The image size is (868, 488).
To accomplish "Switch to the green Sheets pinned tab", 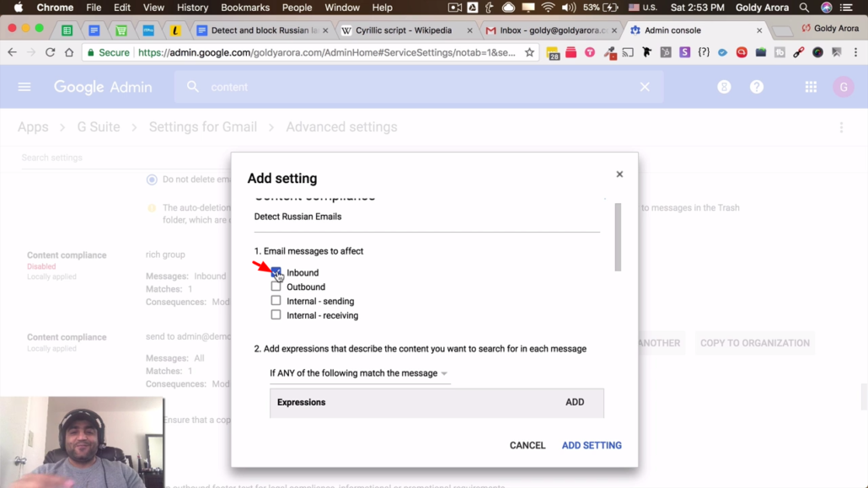I will click(67, 30).
